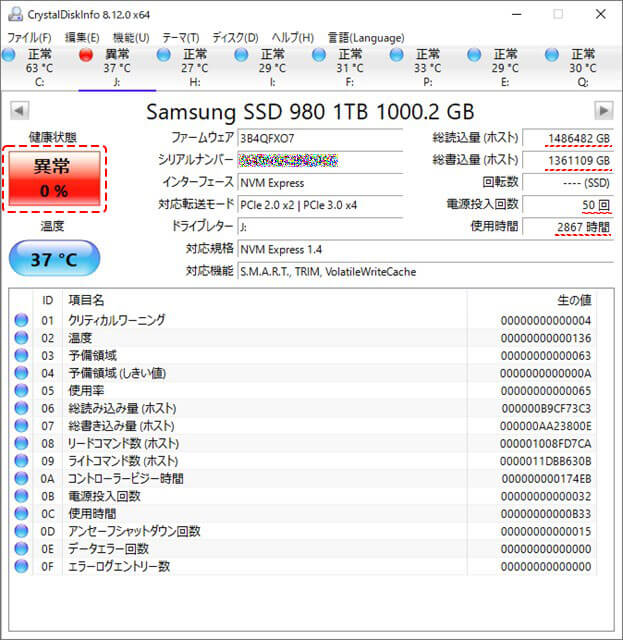Click the obscured serial number field

(320, 160)
